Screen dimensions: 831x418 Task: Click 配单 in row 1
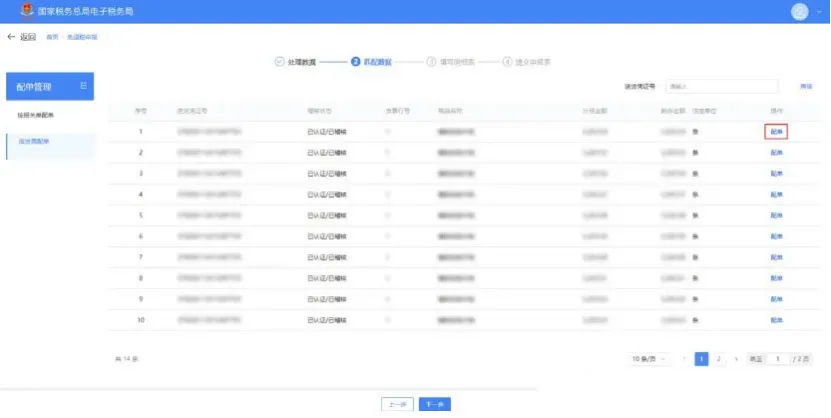click(776, 131)
